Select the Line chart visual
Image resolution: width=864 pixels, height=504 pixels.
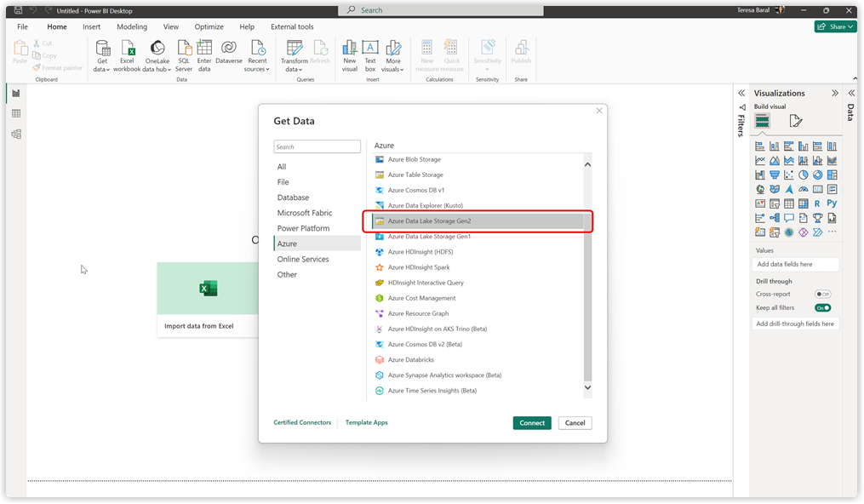click(x=760, y=161)
